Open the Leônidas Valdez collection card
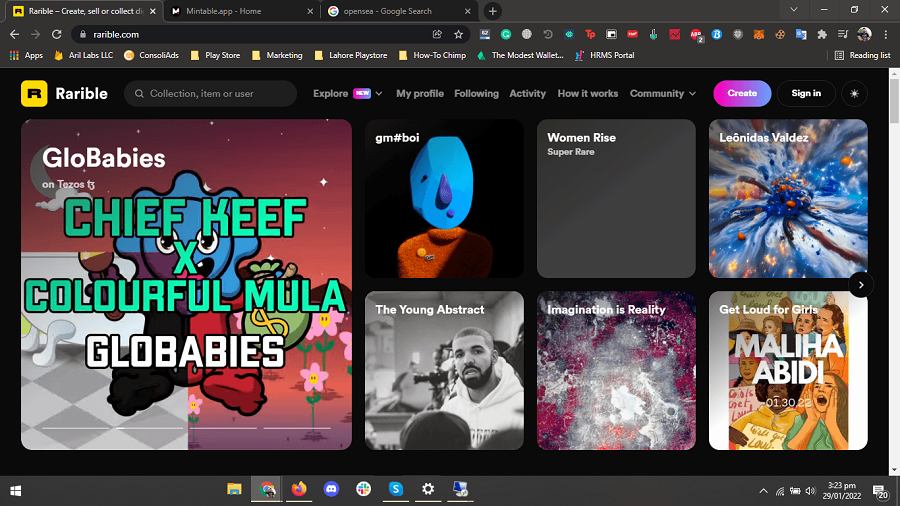 (788, 198)
